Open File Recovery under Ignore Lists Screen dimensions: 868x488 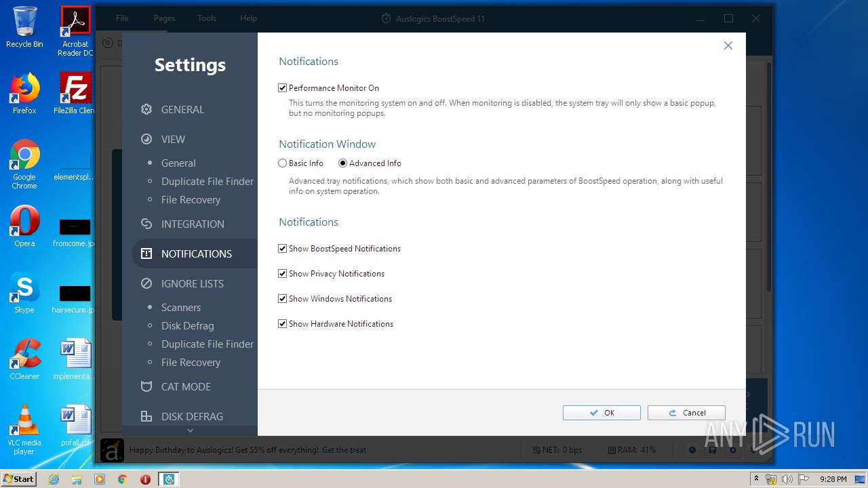pos(191,363)
